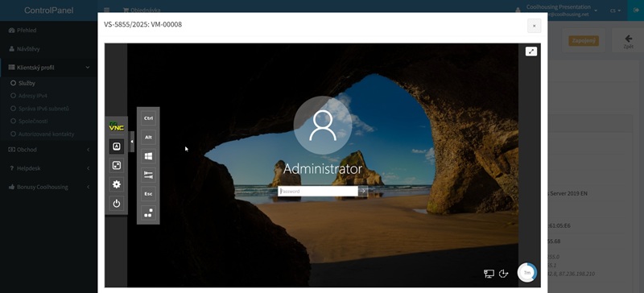
Task: Expand the Helpdesk sidebar section
Action: 49,168
